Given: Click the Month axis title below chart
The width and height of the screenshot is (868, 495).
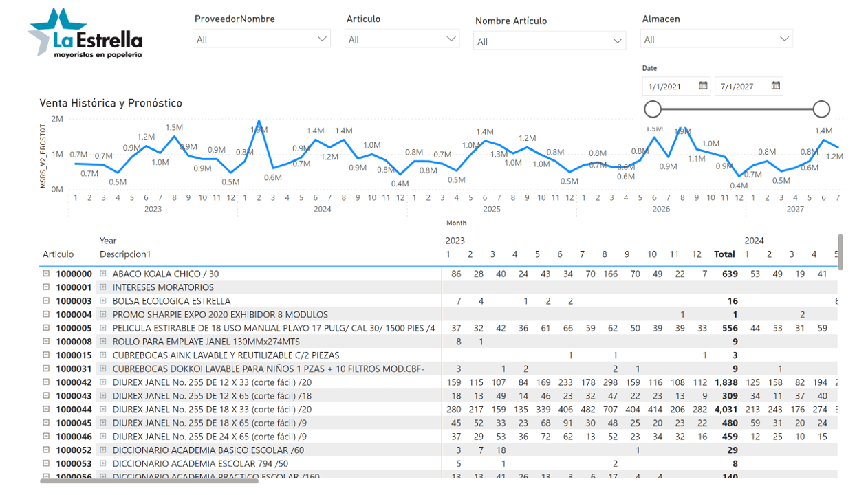Looking at the screenshot, I should [x=456, y=223].
